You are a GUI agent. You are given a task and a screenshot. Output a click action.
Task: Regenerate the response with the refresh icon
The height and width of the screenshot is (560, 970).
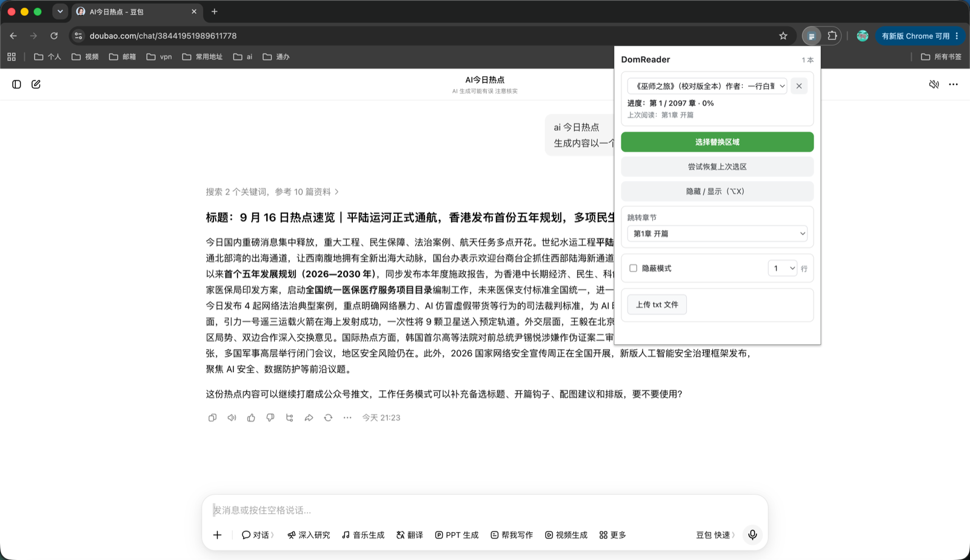tap(328, 418)
